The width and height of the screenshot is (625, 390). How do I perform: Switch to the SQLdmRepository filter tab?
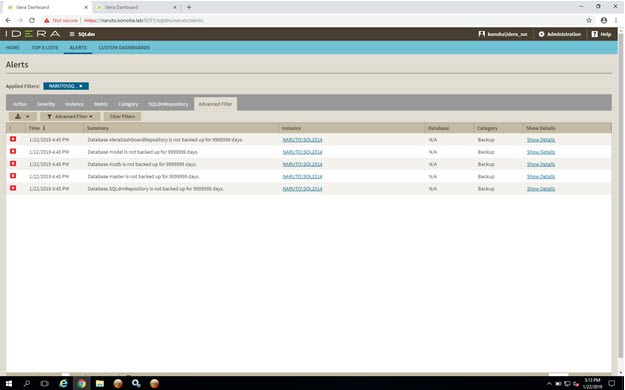point(168,104)
